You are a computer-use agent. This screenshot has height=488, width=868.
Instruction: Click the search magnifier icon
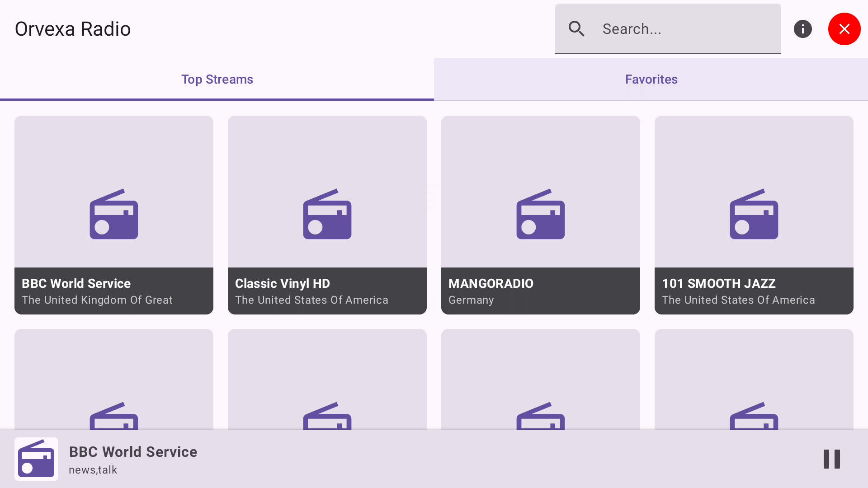tap(576, 29)
